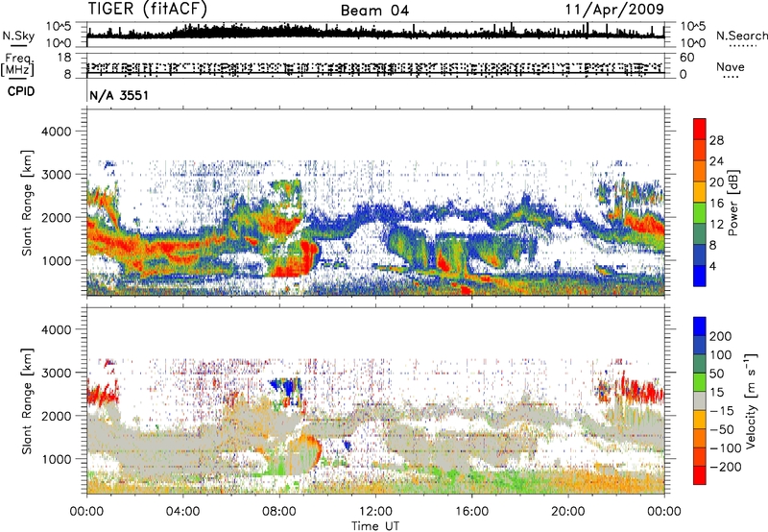Screen dimensions: 768x532
Task: Click the red negative-velocity band after 22:00
Action: 641,390
